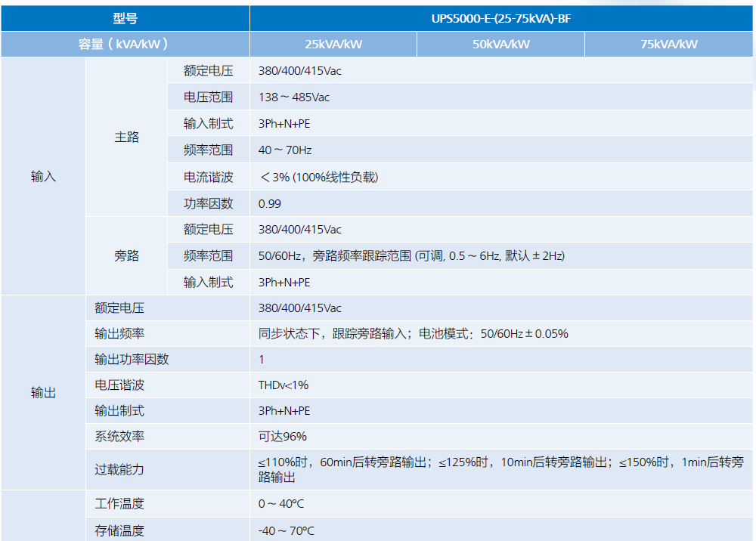Viewport: 756px width, 541px height.
Task: Select the 功率因数 label in the 主路 rows
Action: pyautogui.click(x=209, y=204)
